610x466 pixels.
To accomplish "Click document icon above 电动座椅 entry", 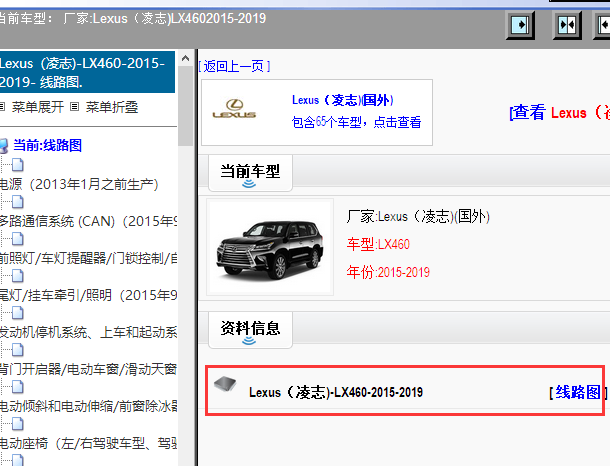I will pyautogui.click(x=18, y=424).
